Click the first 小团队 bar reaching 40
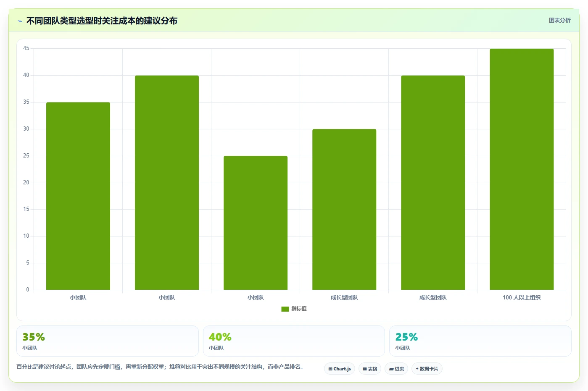The height and width of the screenshot is (391, 588). pos(167,183)
